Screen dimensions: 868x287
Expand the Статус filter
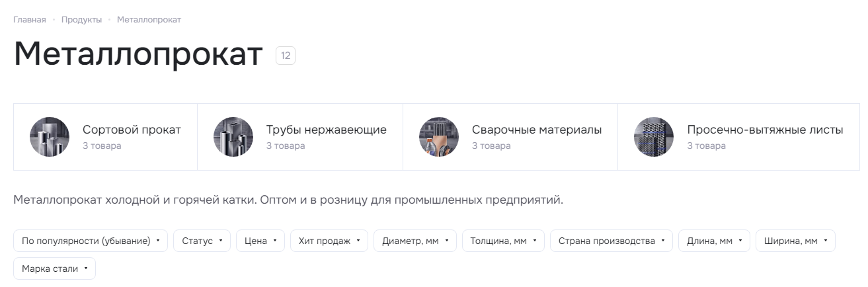[x=202, y=241]
